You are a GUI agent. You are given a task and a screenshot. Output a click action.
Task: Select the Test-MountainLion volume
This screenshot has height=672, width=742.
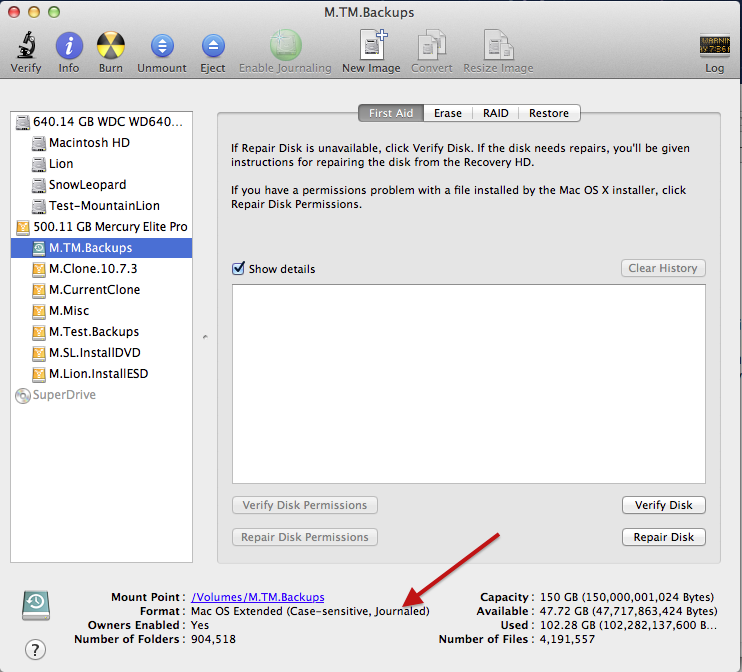pos(101,206)
